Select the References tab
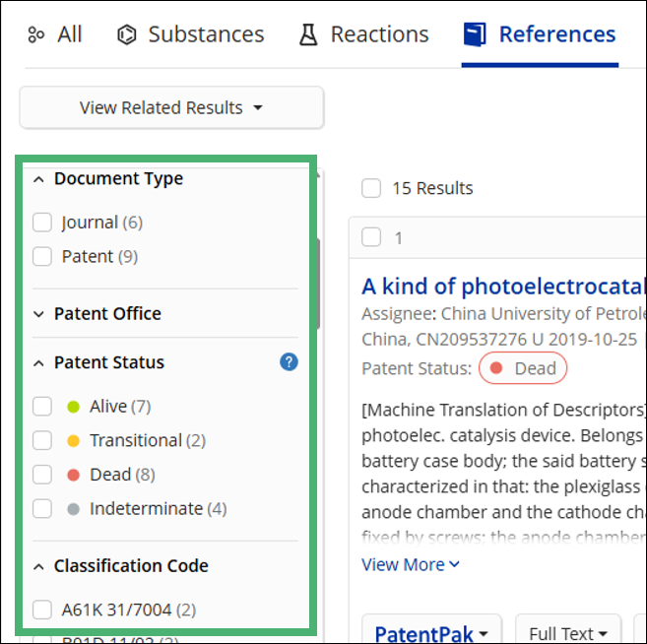 pyautogui.click(x=540, y=34)
